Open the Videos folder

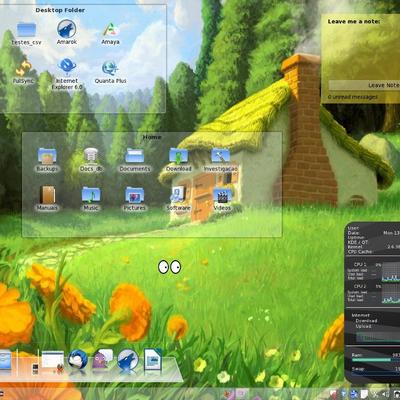[222, 198]
